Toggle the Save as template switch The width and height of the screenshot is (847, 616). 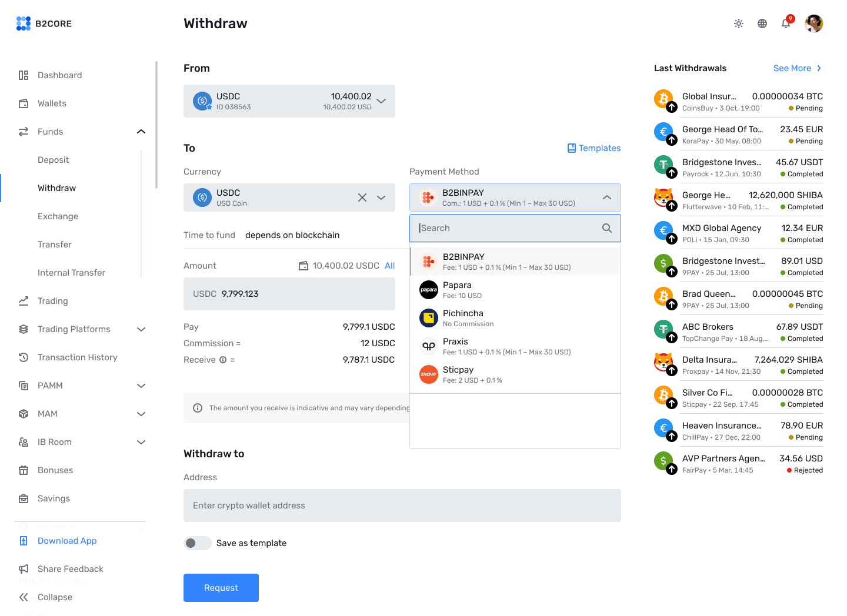point(198,543)
